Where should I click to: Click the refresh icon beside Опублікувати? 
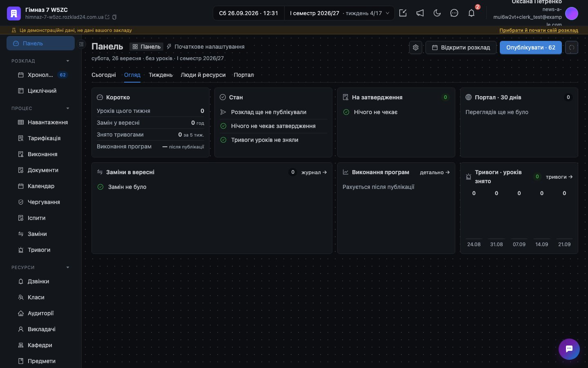572,47
